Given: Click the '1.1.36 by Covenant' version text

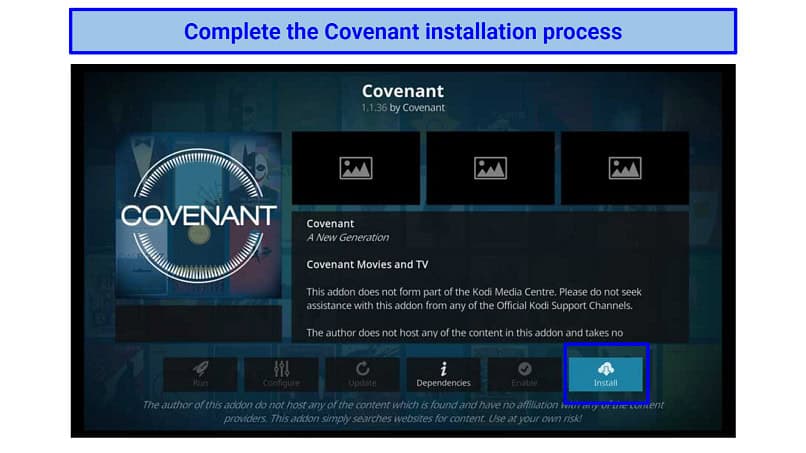Looking at the screenshot, I should click(403, 107).
